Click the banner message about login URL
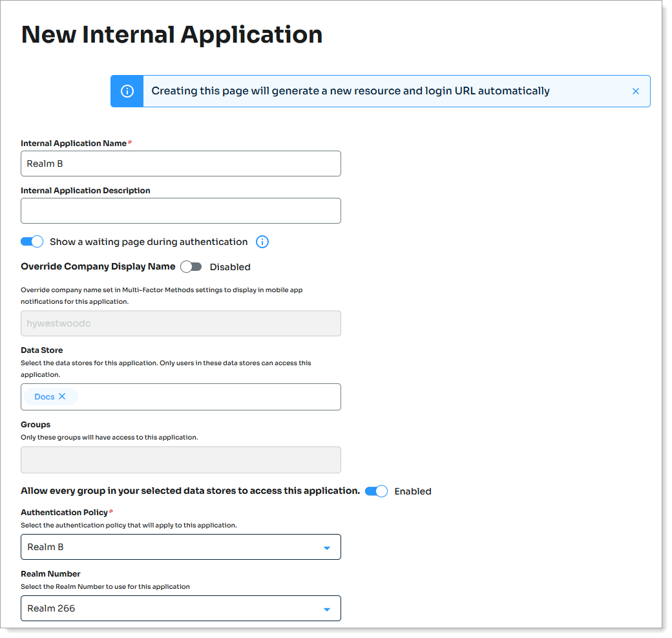672x638 pixels. click(x=350, y=91)
